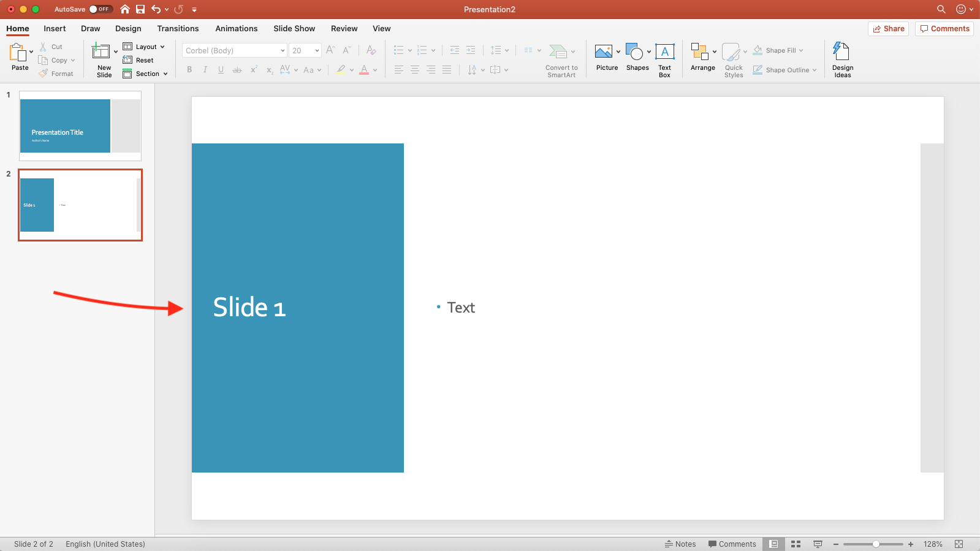
Task: Open the Slide Show tab
Action: (294, 28)
